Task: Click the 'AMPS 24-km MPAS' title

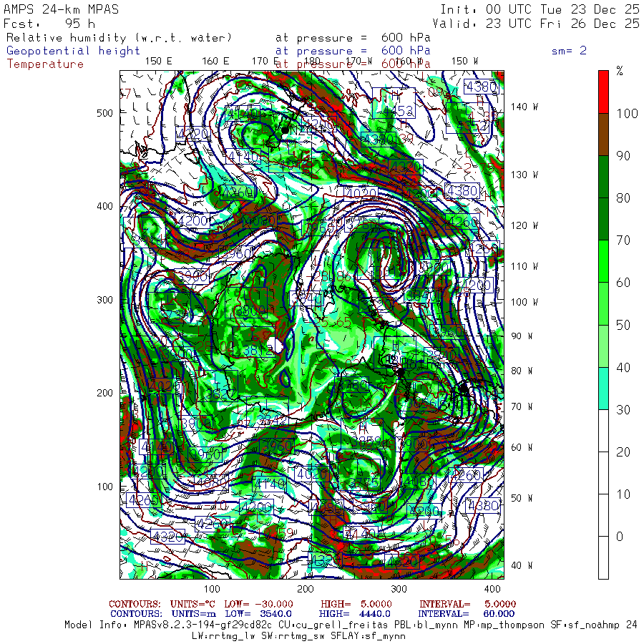Action: 62,10
